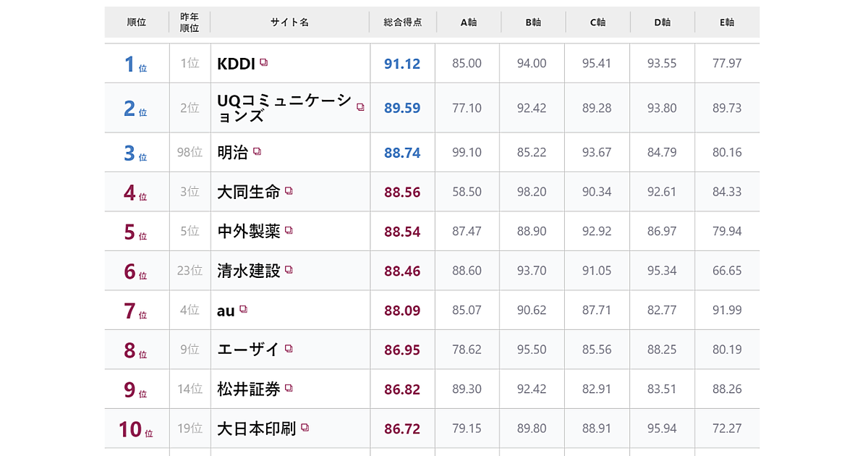The image size is (868, 456).
Task: Open the 松井証券 site link
Action: tap(248, 389)
